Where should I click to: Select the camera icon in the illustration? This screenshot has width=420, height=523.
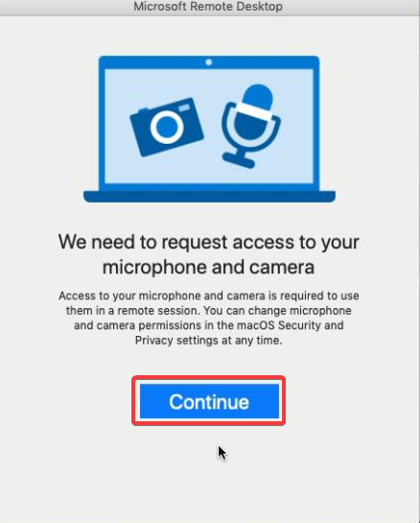(x=167, y=127)
